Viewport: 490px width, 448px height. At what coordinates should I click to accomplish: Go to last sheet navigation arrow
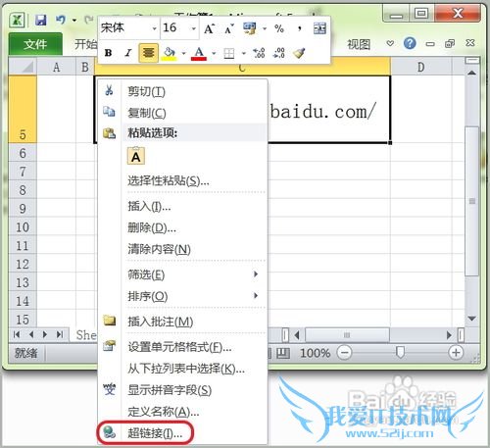(x=60, y=334)
